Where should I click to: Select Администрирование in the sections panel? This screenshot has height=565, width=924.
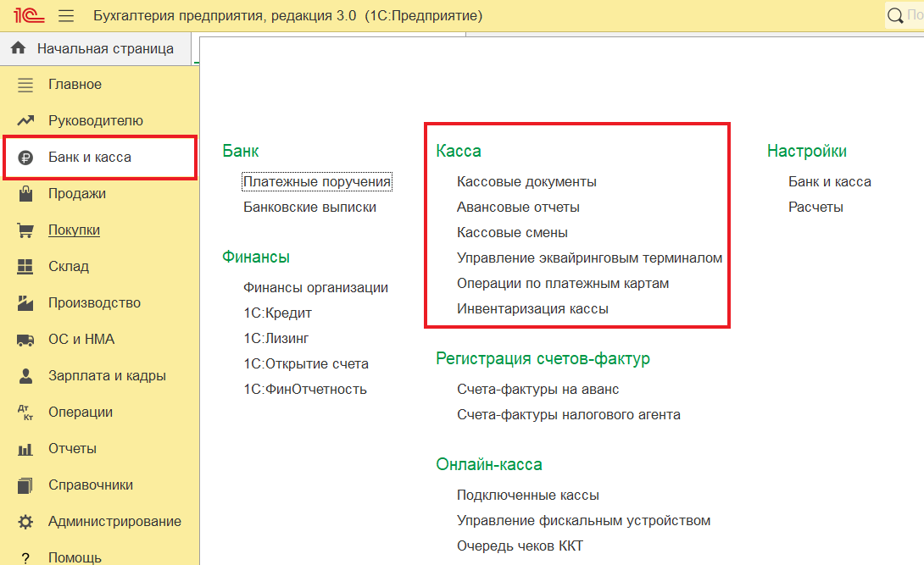coord(115,522)
